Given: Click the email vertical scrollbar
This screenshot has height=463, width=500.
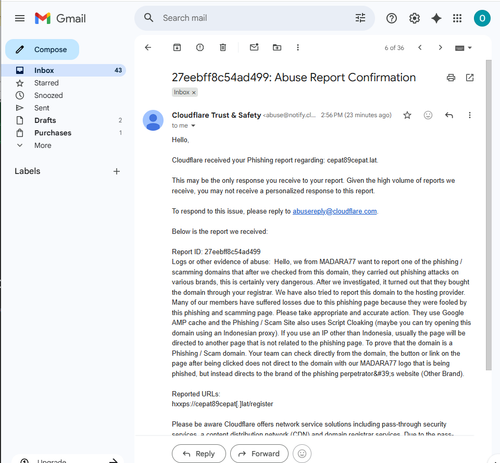Looking at the screenshot, I should point(489,215).
